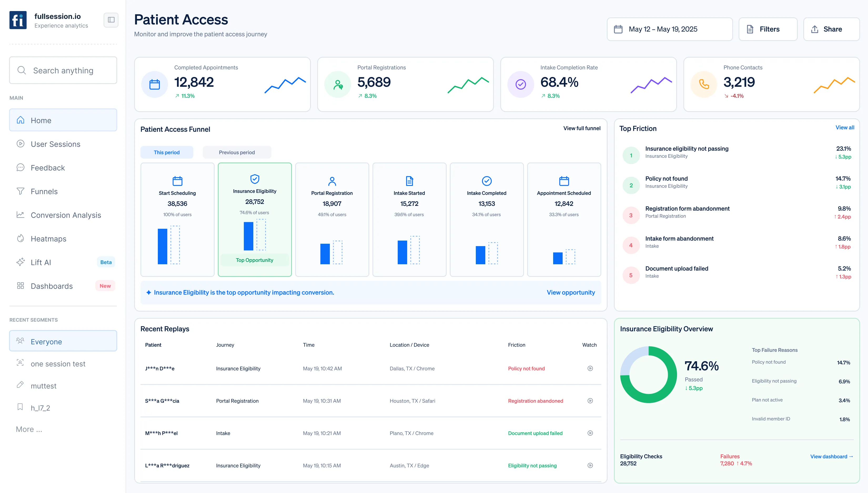This screenshot has height=493, width=868.
Task: Click the Intake Completed checkmark icon
Action: (487, 181)
